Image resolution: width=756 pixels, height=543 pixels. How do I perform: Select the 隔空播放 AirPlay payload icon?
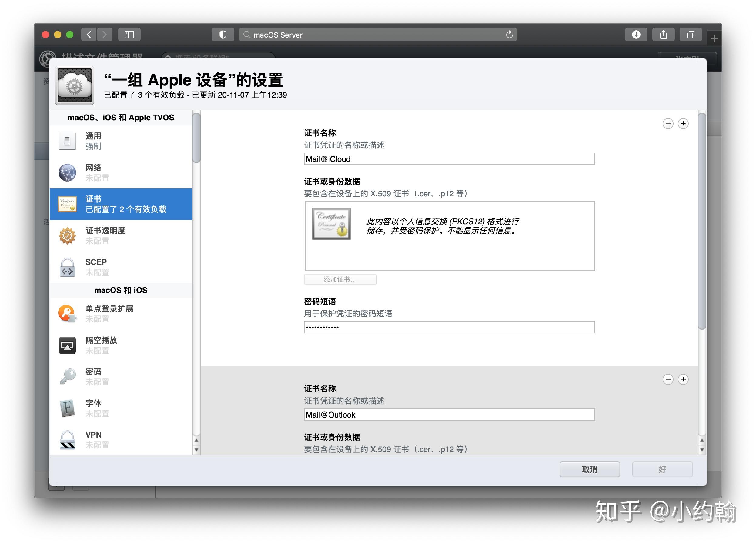[x=67, y=345]
